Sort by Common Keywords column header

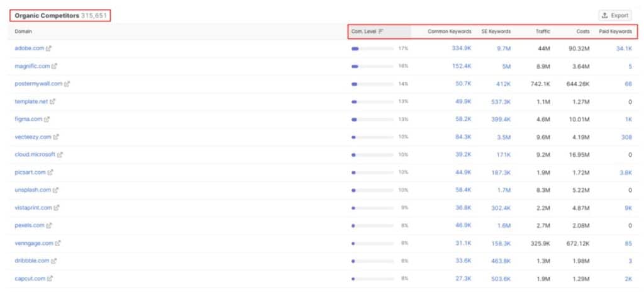click(449, 31)
